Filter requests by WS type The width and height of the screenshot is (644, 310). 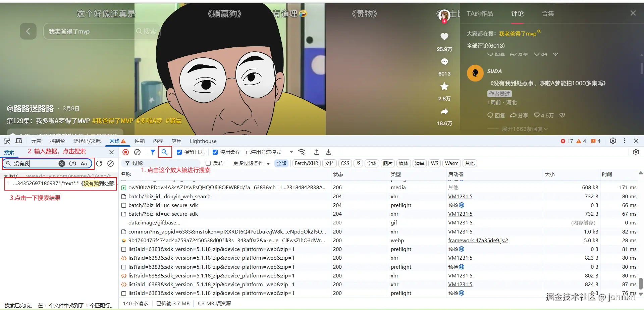[x=435, y=163]
